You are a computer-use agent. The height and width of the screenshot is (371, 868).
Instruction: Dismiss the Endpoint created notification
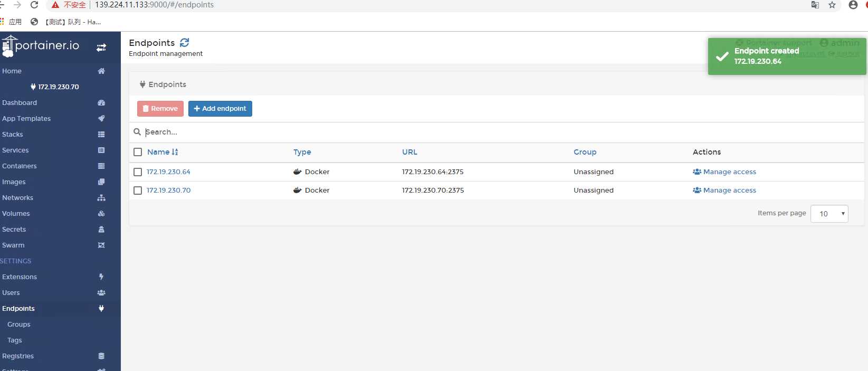(787, 56)
